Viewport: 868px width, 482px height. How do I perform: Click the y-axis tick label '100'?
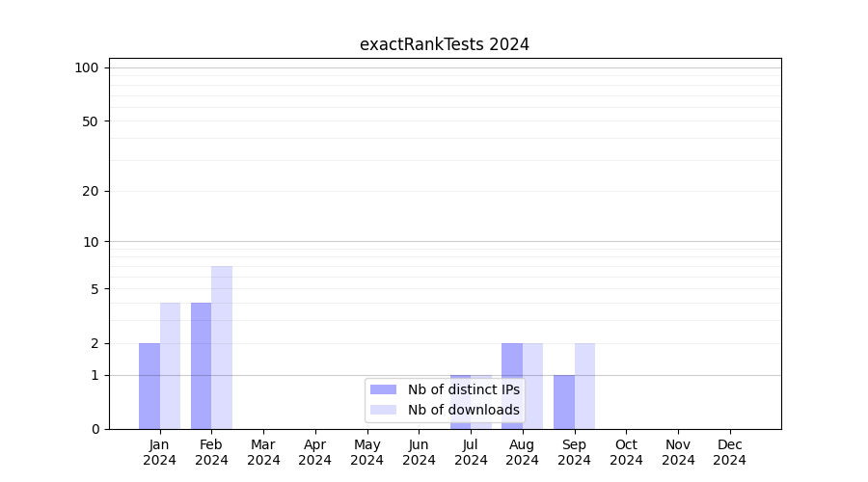pos(87,67)
